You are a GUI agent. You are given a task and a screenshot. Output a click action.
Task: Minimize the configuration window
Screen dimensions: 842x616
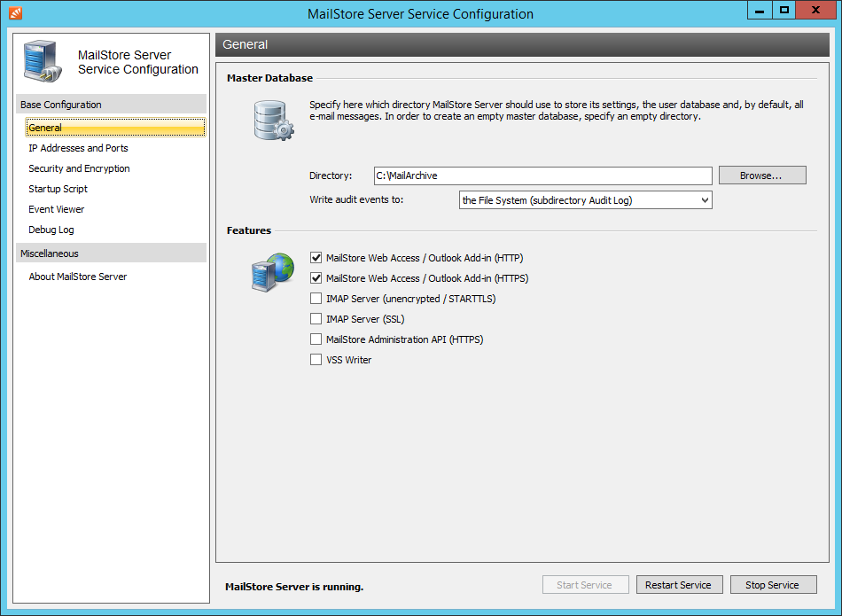tap(760, 11)
